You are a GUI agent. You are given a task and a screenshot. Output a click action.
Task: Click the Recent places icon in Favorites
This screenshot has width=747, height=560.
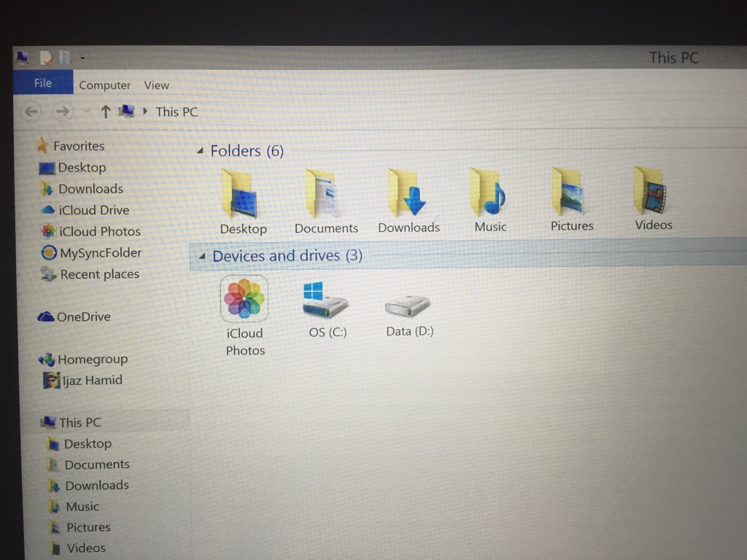coord(49,274)
